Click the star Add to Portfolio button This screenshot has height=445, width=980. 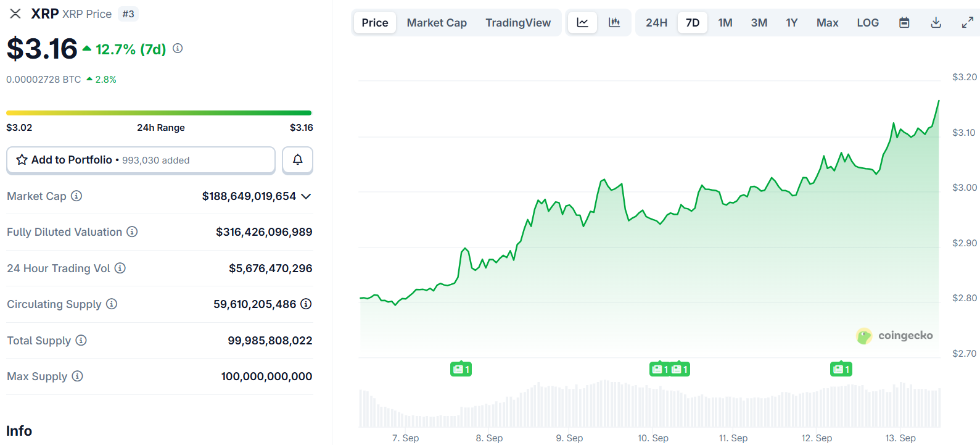(x=141, y=160)
